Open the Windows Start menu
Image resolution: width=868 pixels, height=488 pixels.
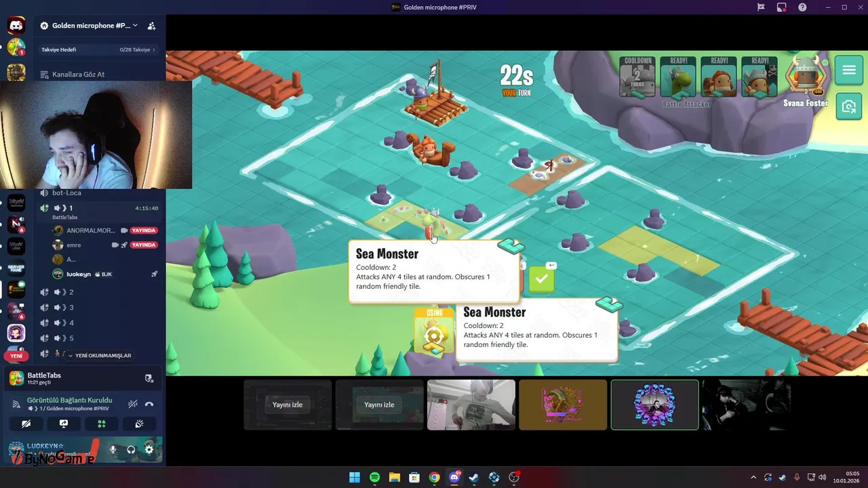[x=354, y=477]
